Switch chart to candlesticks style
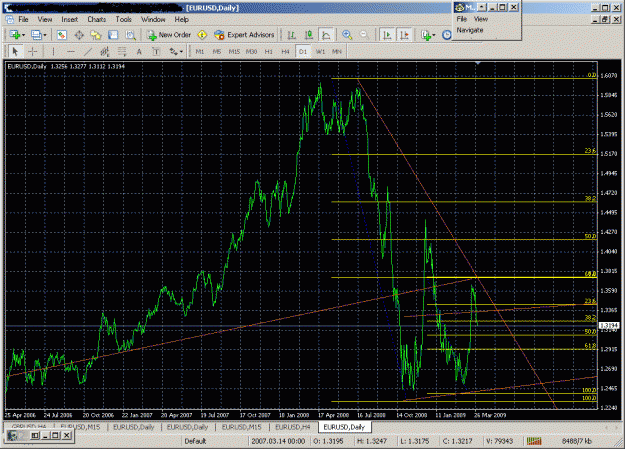Screen dimensions: 625x449 click(x=309, y=35)
